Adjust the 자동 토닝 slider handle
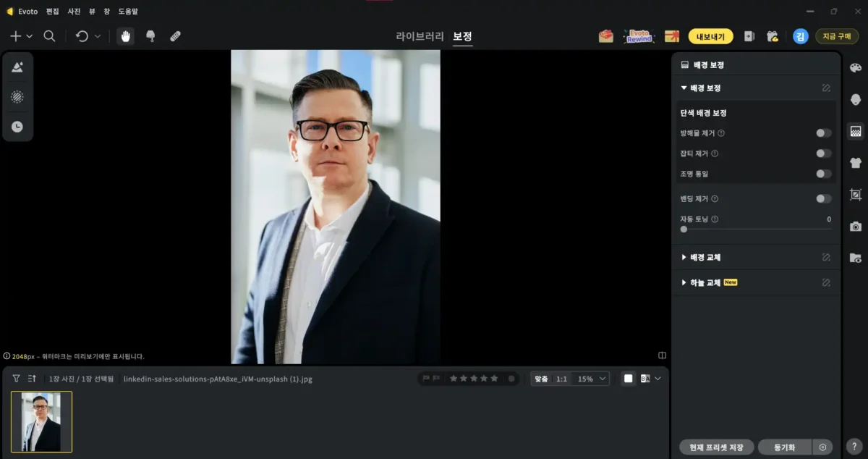Image resolution: width=868 pixels, height=459 pixels. (684, 229)
